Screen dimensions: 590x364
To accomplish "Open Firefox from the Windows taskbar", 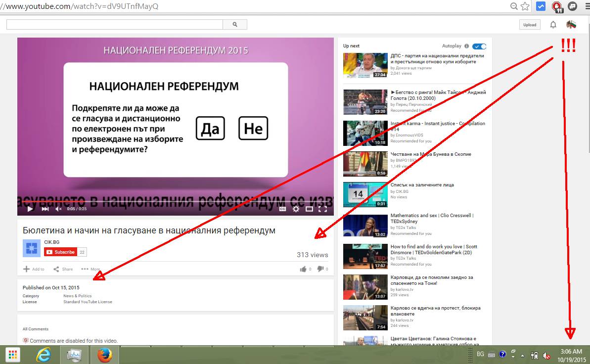I will tap(103, 355).
